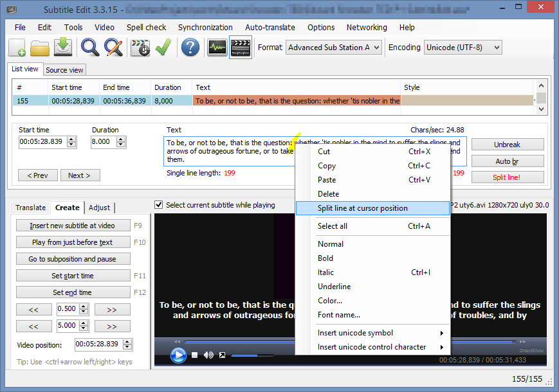
Task: Uncheck Select current subtitle while playing
Action: tap(158, 204)
